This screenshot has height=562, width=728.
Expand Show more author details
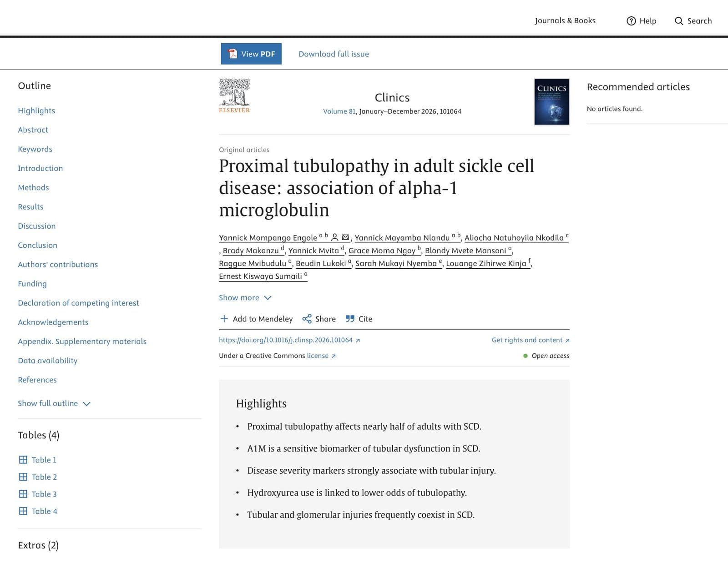point(245,297)
